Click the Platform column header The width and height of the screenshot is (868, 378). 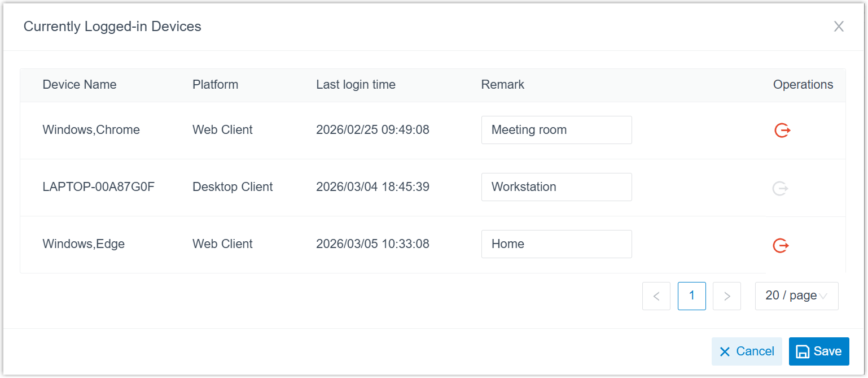215,85
